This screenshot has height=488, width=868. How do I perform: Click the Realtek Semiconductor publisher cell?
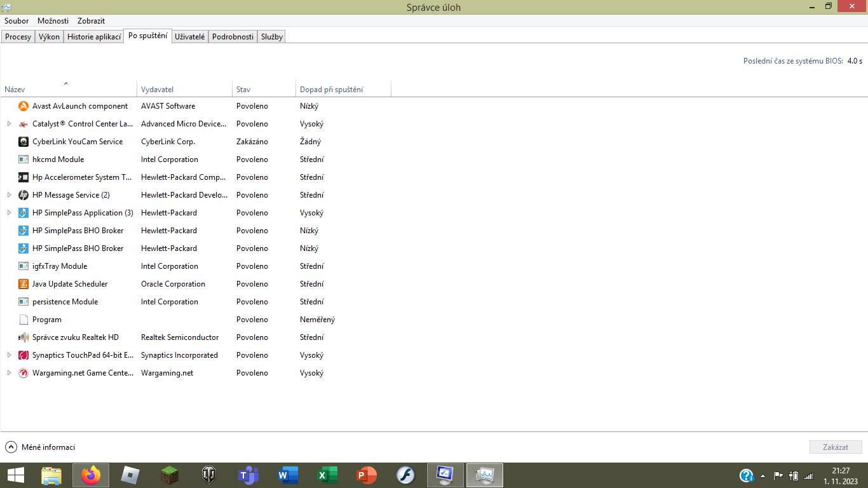[x=180, y=337]
